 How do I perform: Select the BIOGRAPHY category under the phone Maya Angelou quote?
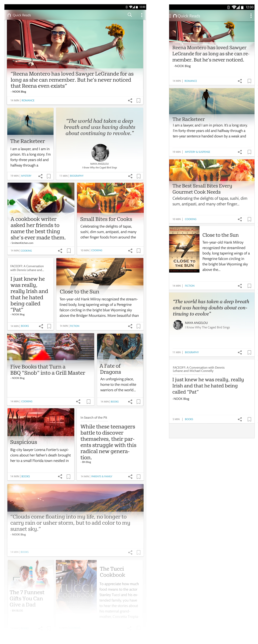(x=192, y=353)
